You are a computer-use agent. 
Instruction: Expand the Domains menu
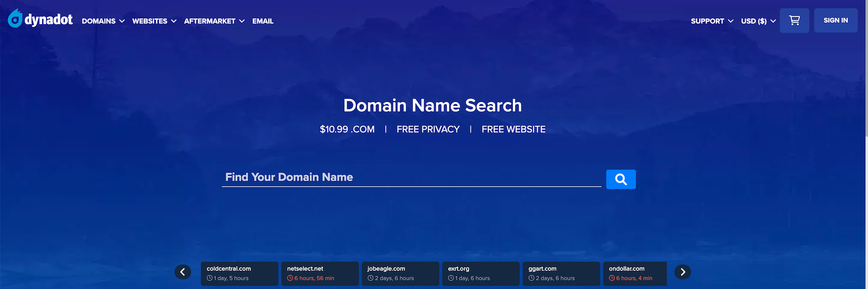[103, 21]
